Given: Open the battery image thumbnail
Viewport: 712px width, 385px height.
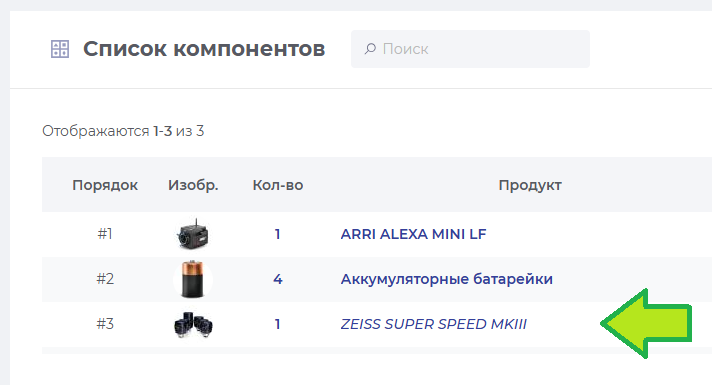Looking at the screenshot, I should pyautogui.click(x=193, y=279).
